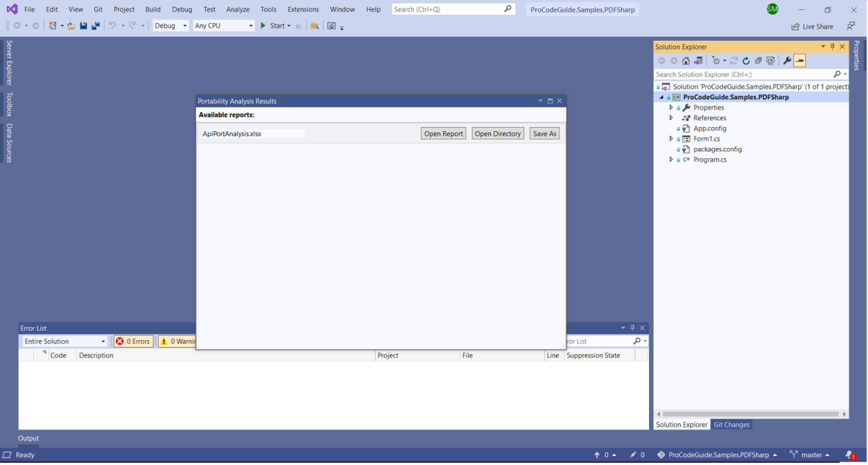Toggle the 0 Warnings filter button
The height and width of the screenshot is (465, 868).
[x=177, y=341]
